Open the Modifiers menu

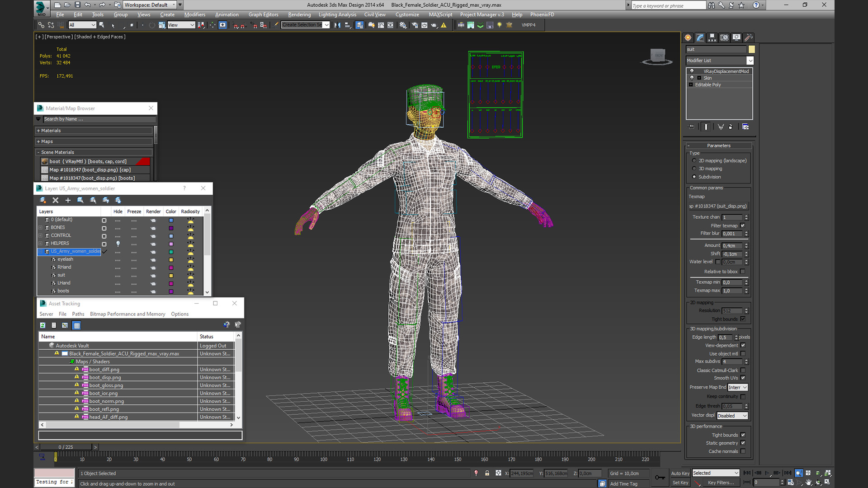click(195, 15)
